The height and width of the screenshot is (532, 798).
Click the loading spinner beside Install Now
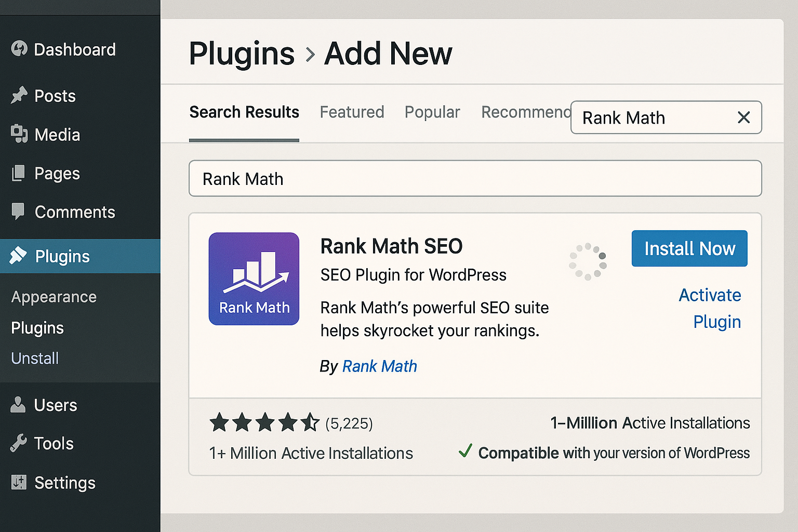pyautogui.click(x=588, y=261)
